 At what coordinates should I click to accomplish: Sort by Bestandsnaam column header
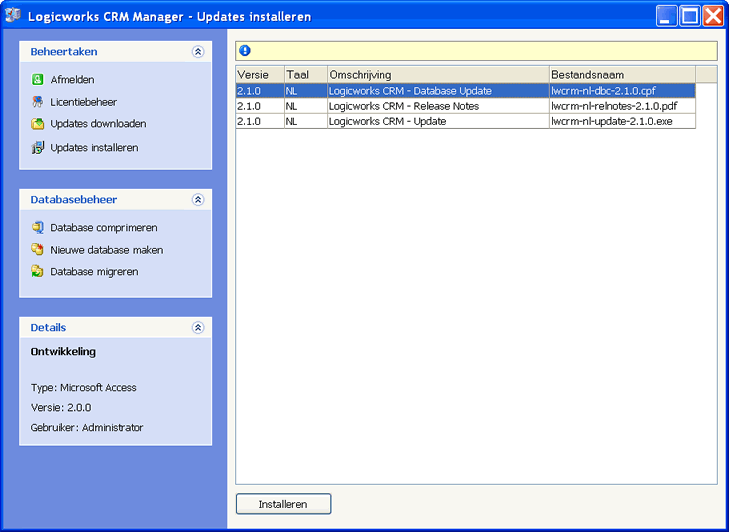(623, 74)
